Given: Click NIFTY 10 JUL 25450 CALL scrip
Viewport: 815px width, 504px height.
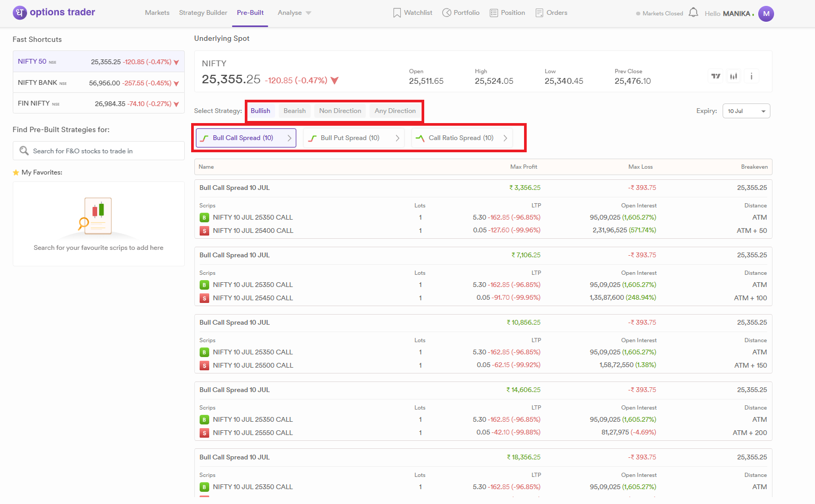Looking at the screenshot, I should [253, 298].
